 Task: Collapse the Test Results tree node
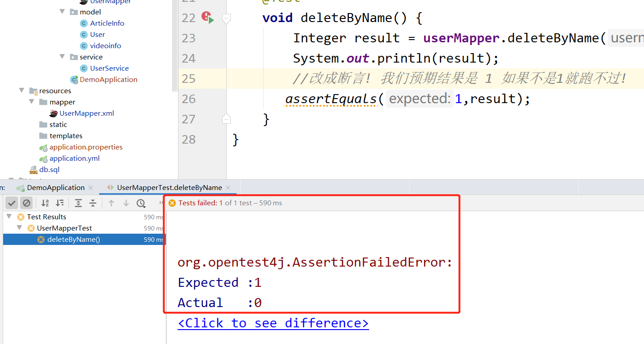[9, 217]
